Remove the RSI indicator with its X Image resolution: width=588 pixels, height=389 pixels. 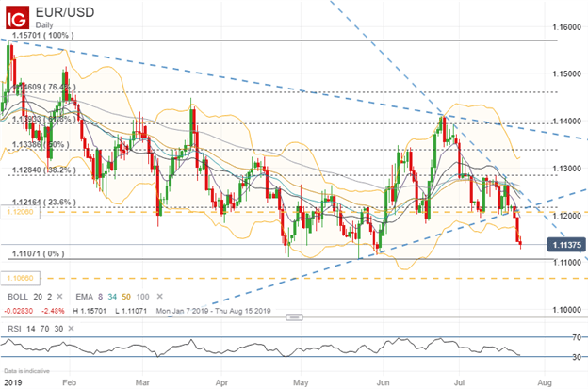pos(71,329)
